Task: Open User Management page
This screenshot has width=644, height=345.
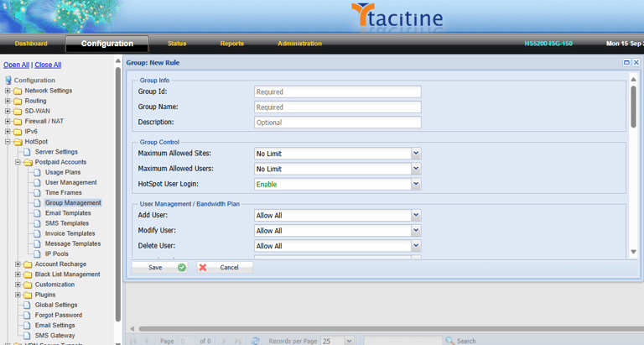Action: coord(71,183)
